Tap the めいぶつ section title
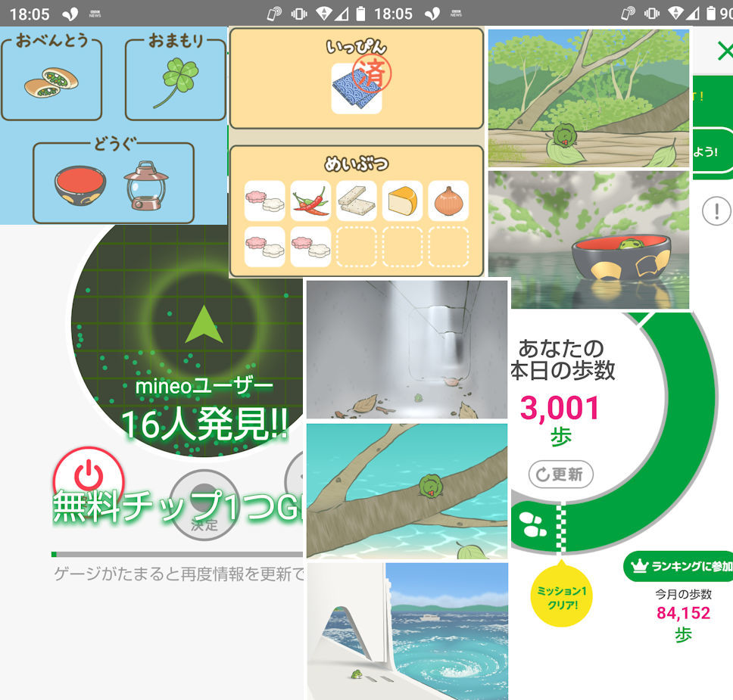This screenshot has width=733, height=700. [x=356, y=163]
